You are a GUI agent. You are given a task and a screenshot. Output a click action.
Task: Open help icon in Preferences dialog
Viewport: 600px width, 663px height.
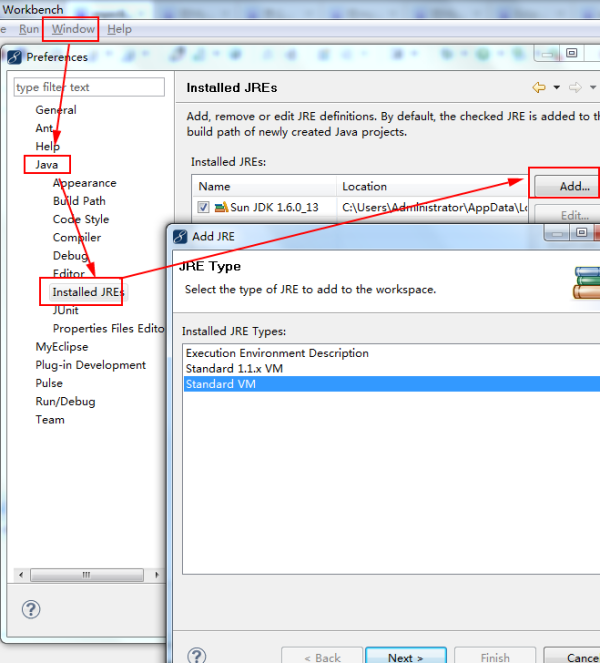(31, 609)
